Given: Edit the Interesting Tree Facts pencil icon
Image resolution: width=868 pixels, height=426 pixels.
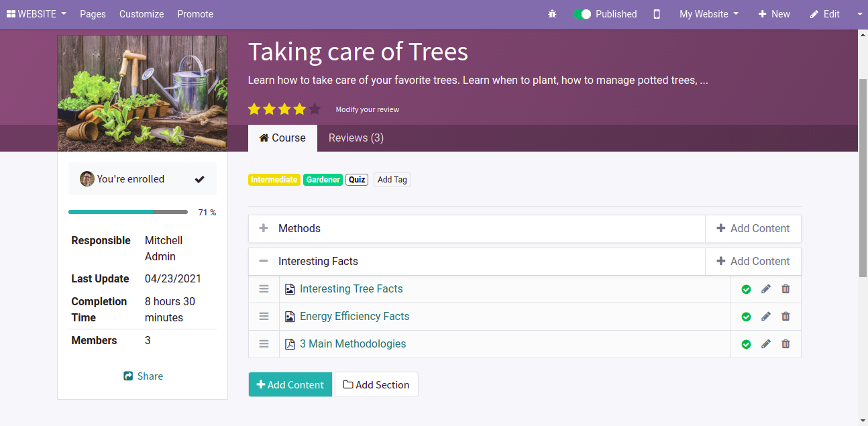Looking at the screenshot, I should click(765, 289).
